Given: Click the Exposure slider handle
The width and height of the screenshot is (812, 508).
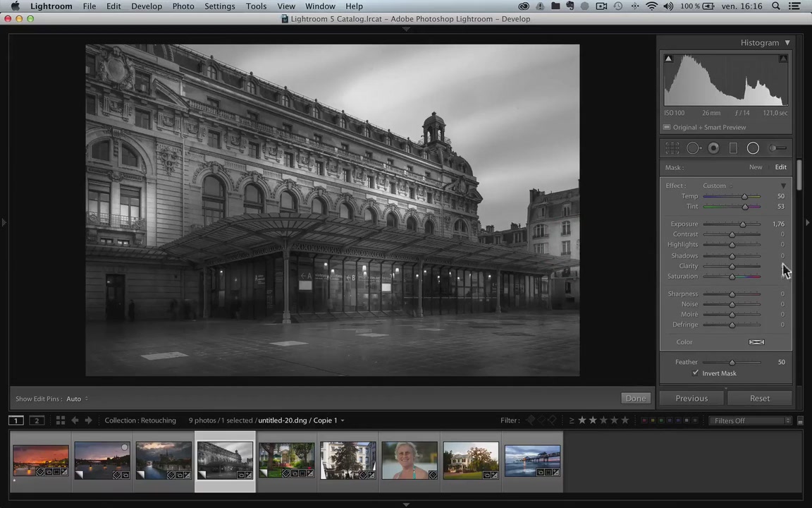Looking at the screenshot, I should click(x=742, y=224).
